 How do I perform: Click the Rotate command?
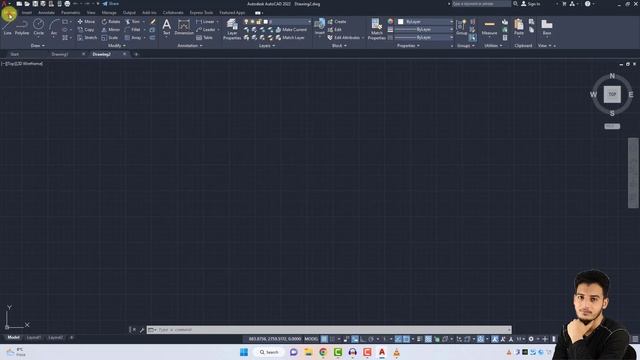pyautogui.click(x=111, y=22)
